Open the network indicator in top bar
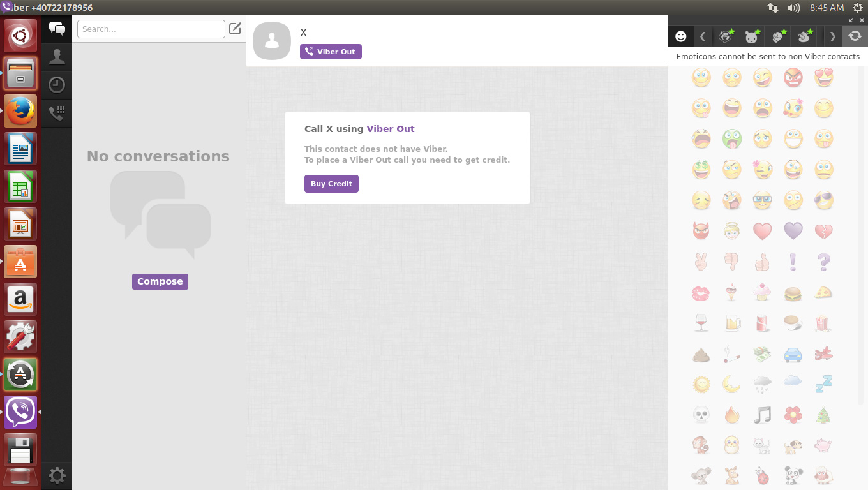Screen dimensions: 868x490 772,8
